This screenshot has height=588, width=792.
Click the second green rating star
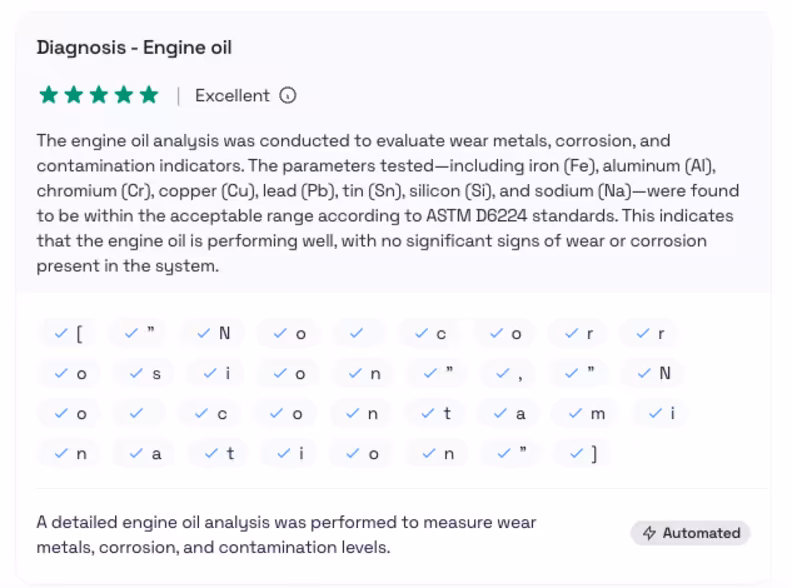(x=73, y=95)
